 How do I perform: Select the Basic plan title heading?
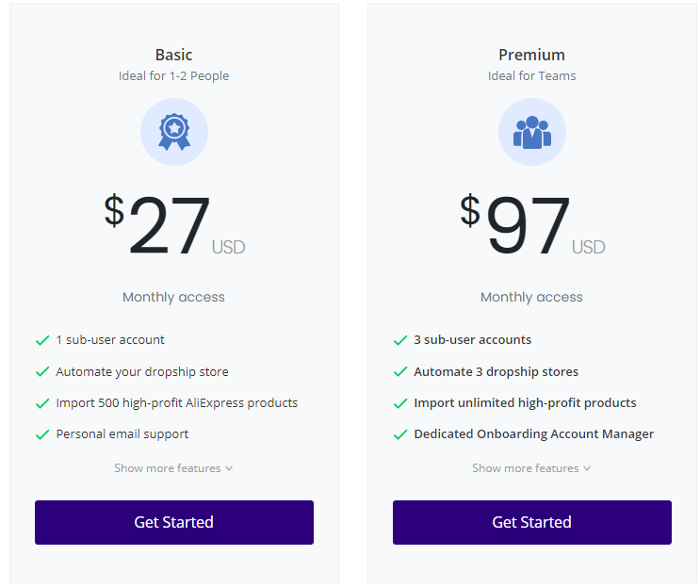(173, 55)
